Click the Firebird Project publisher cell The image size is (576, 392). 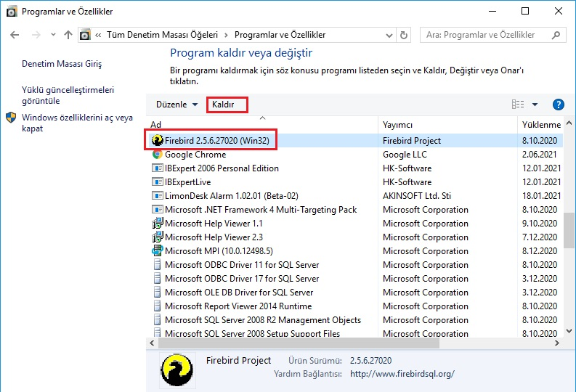[412, 141]
